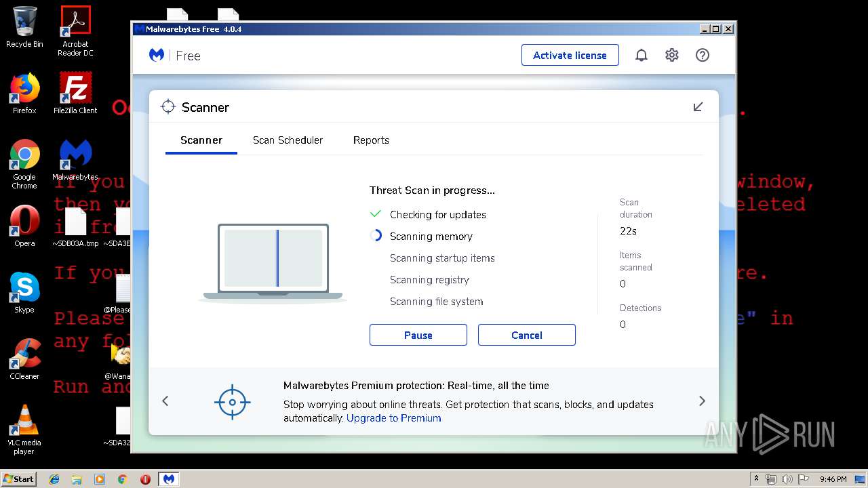This screenshot has height=488, width=868.
Task: Click the 'Scanning file system' step
Action: [x=437, y=302]
